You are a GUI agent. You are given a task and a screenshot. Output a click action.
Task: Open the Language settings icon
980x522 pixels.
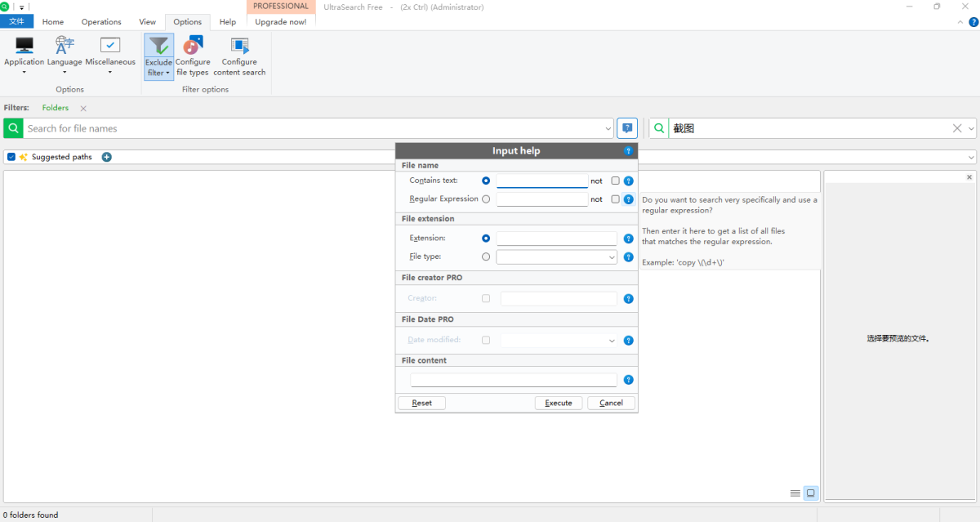pos(65,46)
